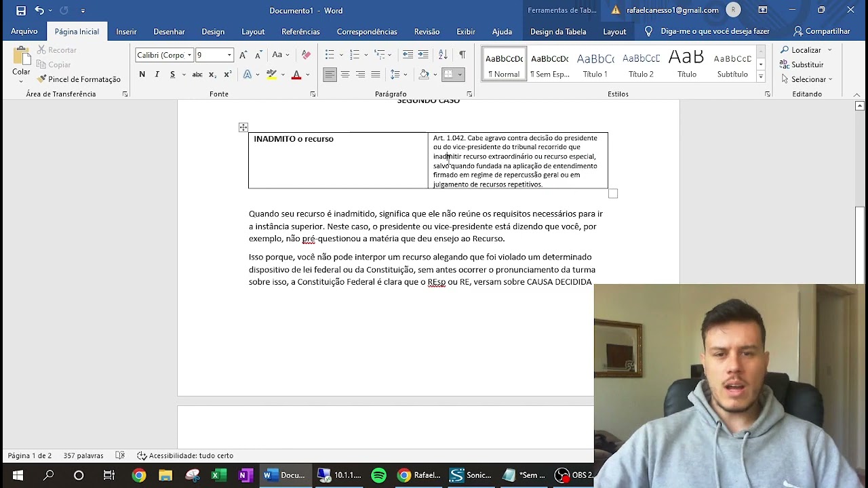The height and width of the screenshot is (488, 868).
Task: Click Acessibilidade: tudo certo status
Action: pyautogui.click(x=185, y=455)
